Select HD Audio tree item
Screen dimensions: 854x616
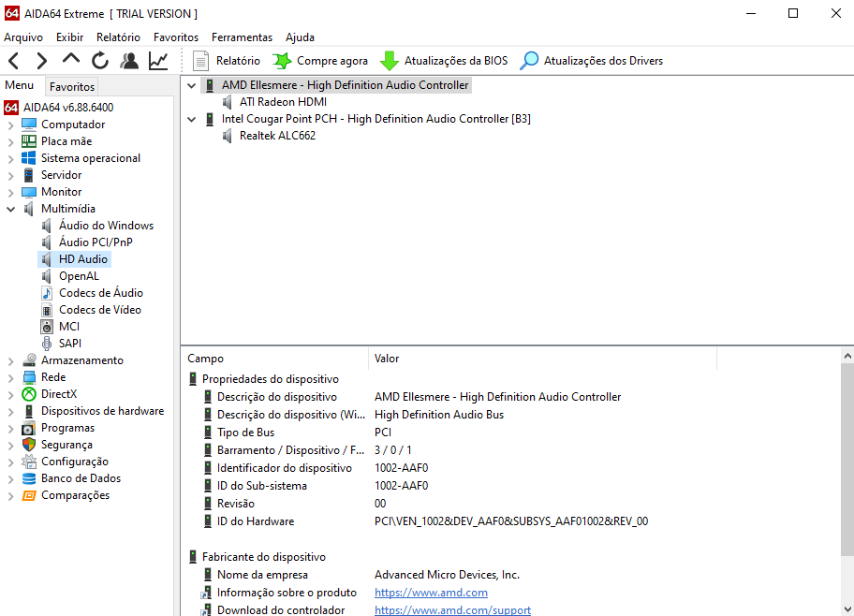coord(83,259)
